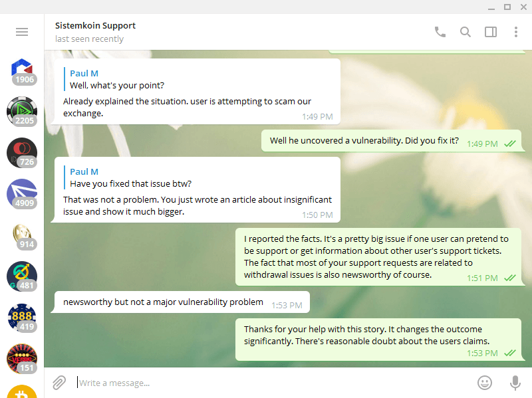Click the Sistemkoin Support chat title
Image resolution: width=532 pixels, height=398 pixels.
tap(96, 26)
